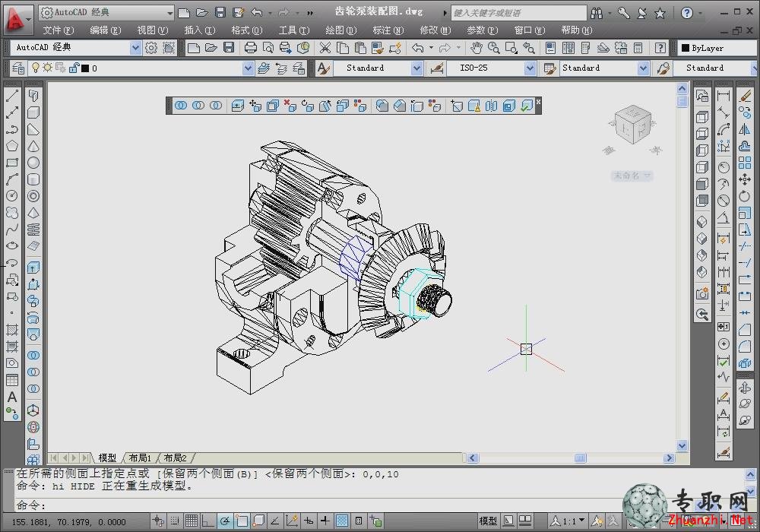Select the Line draw tool
The height and width of the screenshot is (532, 760).
(x=12, y=96)
